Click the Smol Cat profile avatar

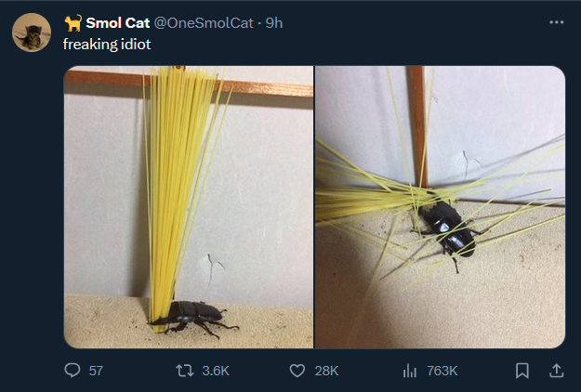click(33, 33)
